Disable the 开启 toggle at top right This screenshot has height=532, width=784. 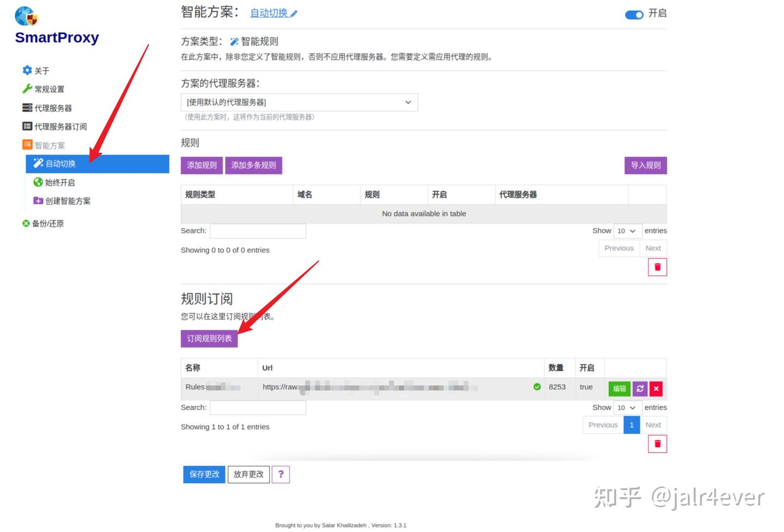pos(634,15)
